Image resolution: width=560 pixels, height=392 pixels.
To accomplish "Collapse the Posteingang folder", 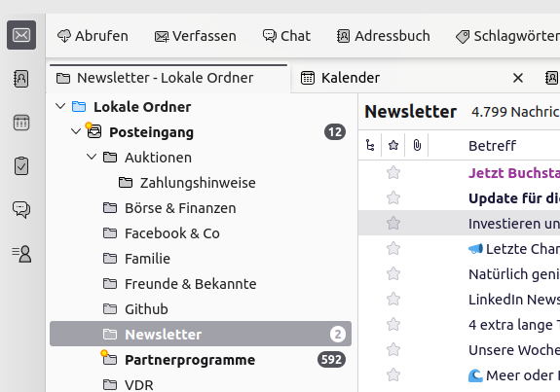I will (76, 131).
